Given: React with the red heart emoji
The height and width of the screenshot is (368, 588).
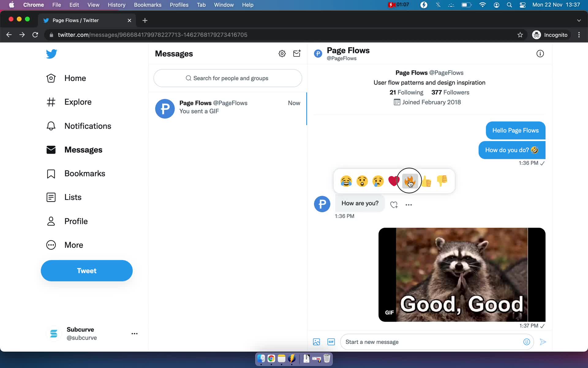Looking at the screenshot, I should pos(394,181).
